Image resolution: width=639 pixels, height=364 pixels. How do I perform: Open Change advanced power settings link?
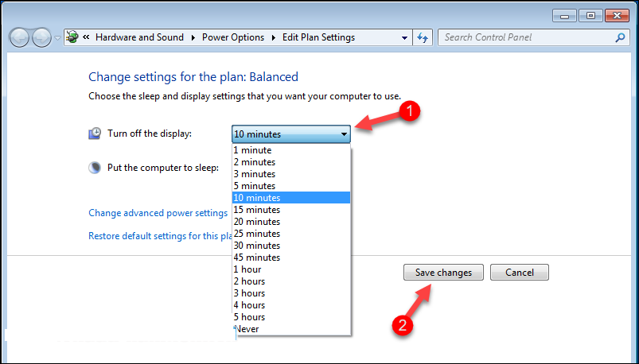pyautogui.click(x=158, y=213)
